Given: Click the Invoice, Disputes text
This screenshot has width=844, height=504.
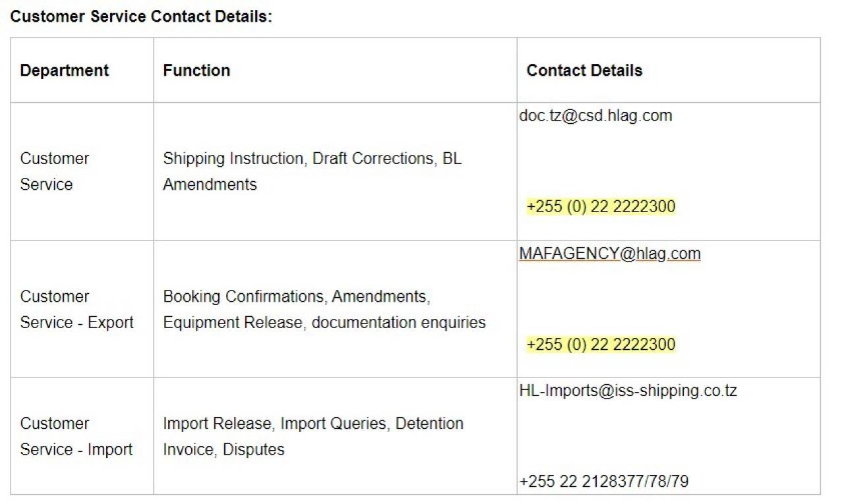Looking at the screenshot, I should [x=224, y=449].
